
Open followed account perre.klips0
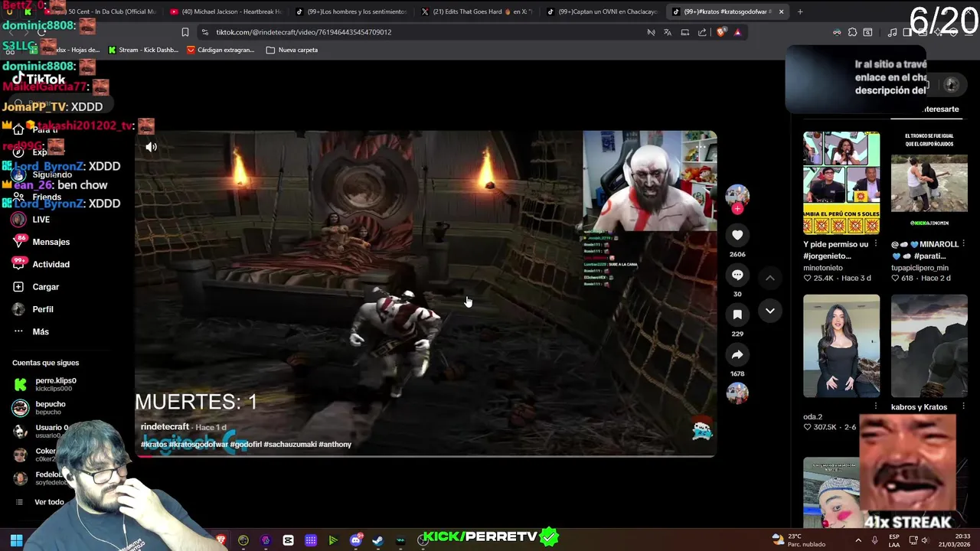tap(55, 384)
